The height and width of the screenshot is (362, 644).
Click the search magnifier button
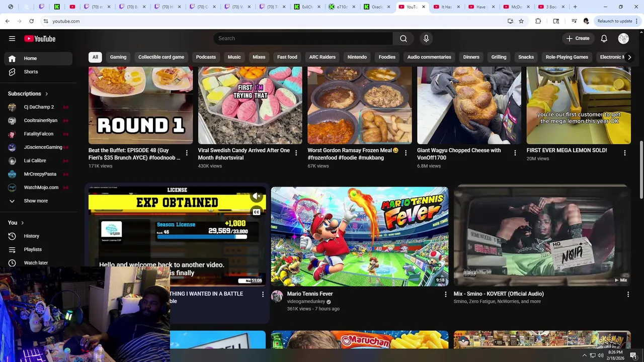pos(403,39)
